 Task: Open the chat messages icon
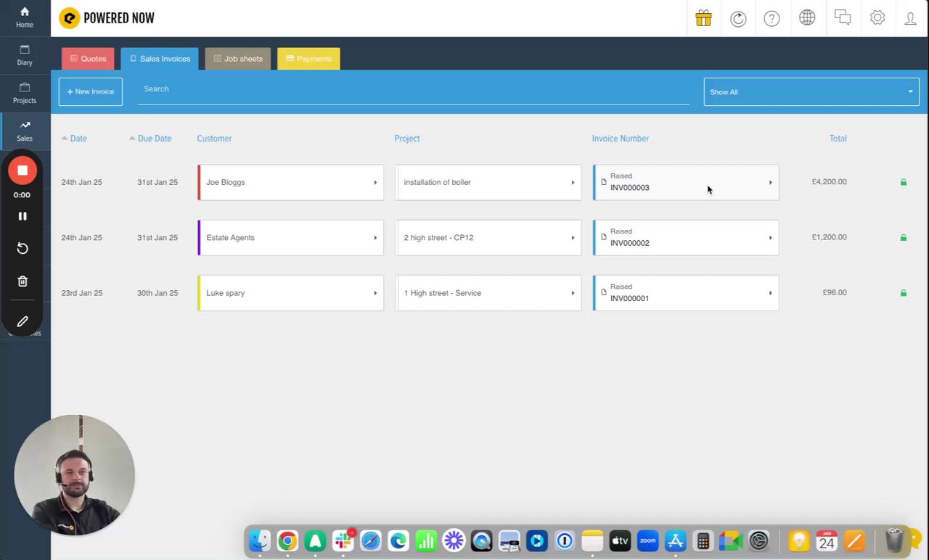click(x=843, y=17)
